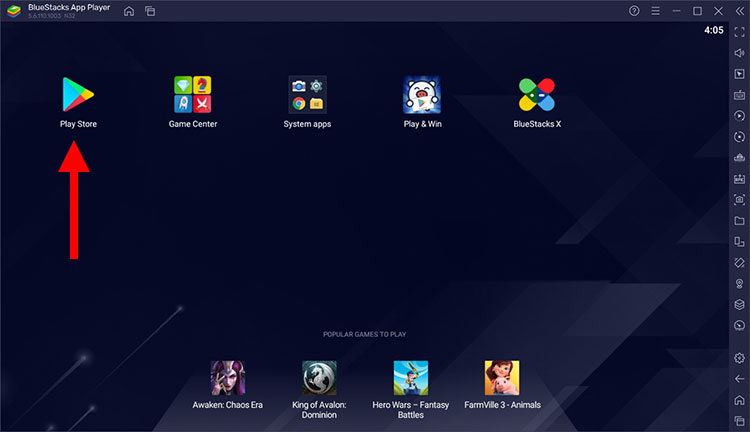
Task: Go back with the sidebar arrow icon
Action: point(739,379)
